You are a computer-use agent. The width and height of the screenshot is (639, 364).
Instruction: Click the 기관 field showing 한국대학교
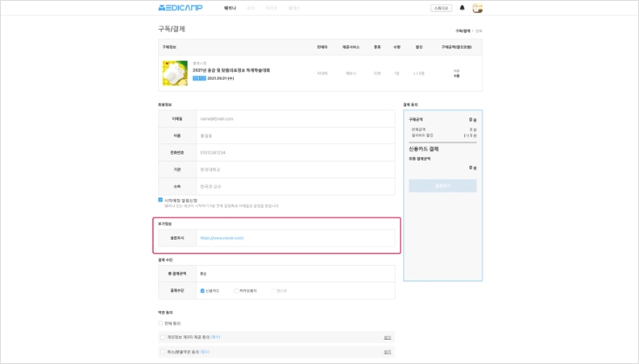295,169
